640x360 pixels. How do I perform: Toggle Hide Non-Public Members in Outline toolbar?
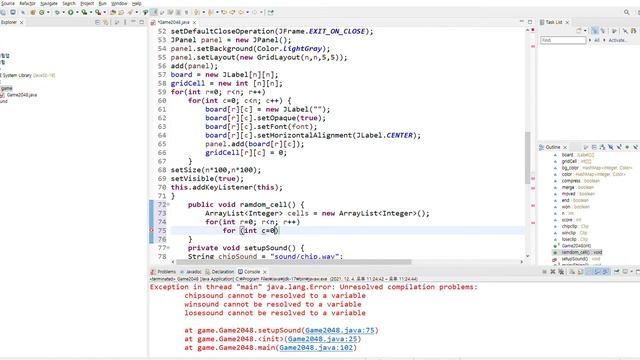(x=627, y=147)
